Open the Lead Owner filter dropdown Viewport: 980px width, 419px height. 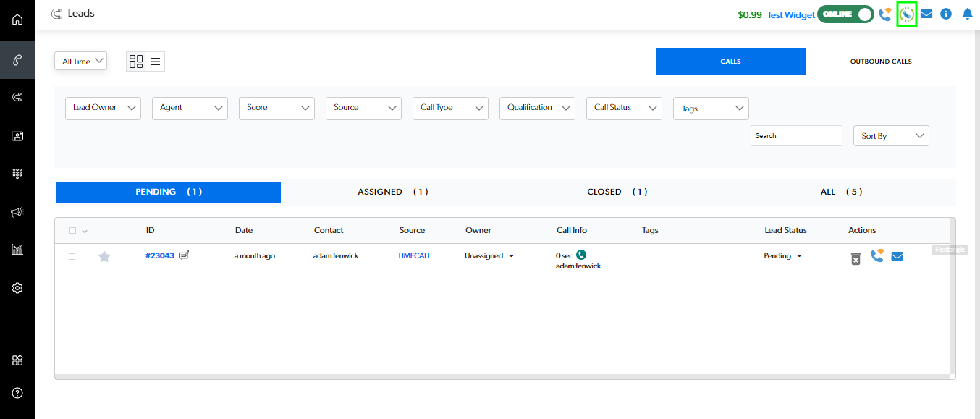pos(103,108)
